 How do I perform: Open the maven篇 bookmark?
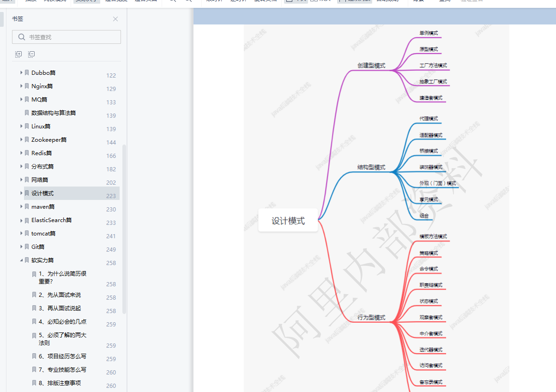[x=43, y=207]
